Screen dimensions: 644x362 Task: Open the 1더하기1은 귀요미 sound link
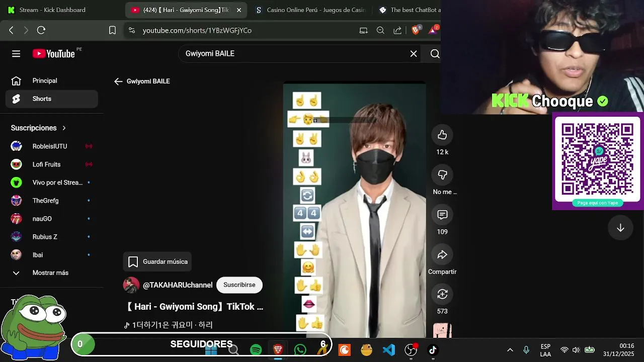tap(169, 325)
